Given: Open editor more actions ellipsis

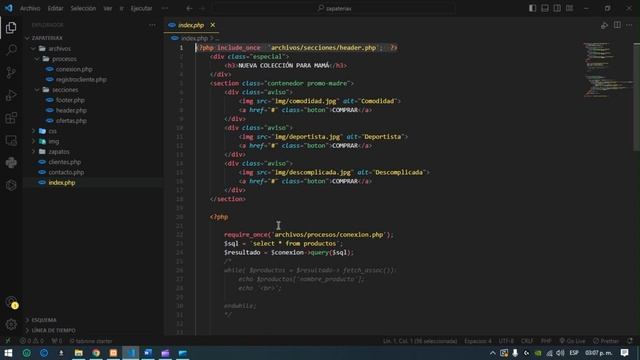Looking at the screenshot, I should coord(629,25).
